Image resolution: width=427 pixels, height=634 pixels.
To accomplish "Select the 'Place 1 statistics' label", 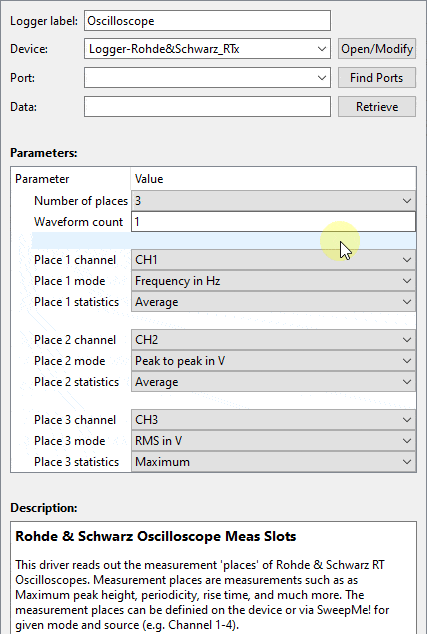I will pyautogui.click(x=76, y=302).
